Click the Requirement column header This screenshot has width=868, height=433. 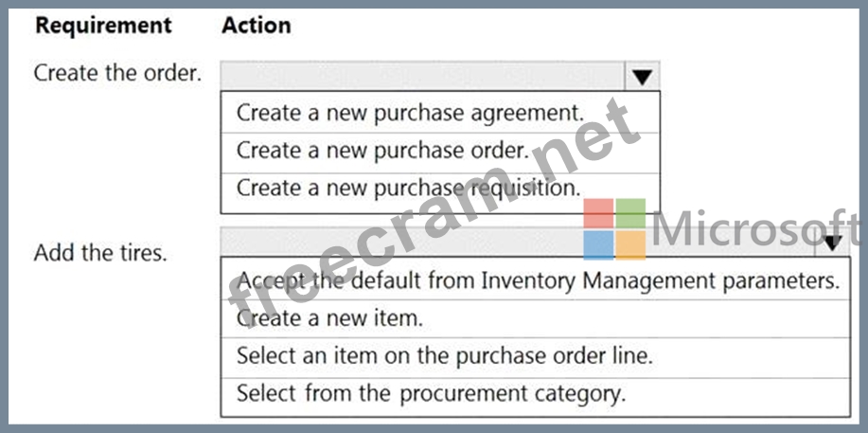[103, 26]
